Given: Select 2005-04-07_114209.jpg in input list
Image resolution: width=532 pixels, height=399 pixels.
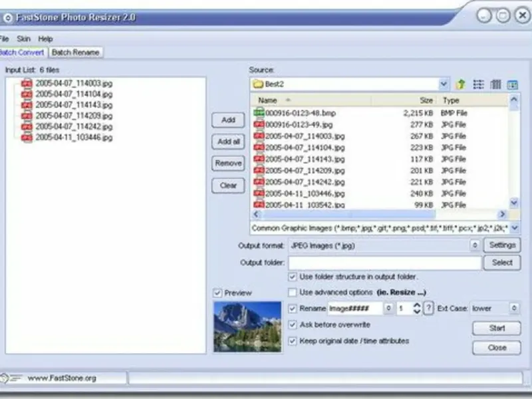Looking at the screenshot, I should pyautogui.click(x=74, y=116).
